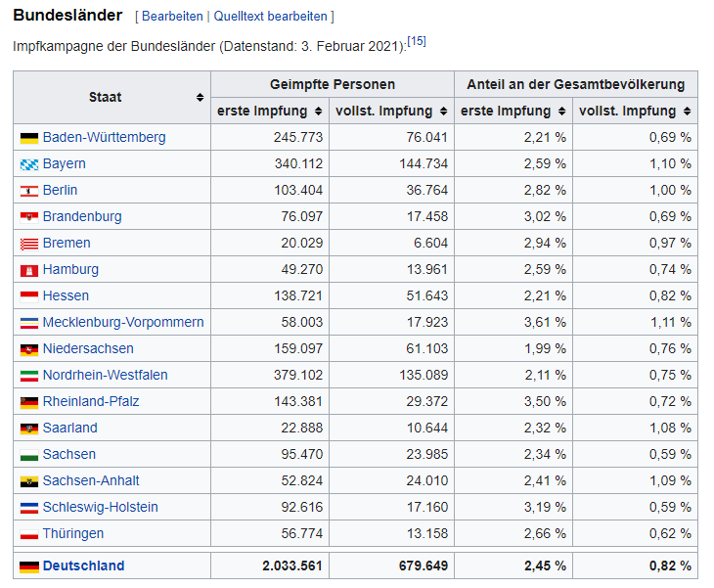Screen dimensions: 714x588
Task: Sort table by Staat column
Action: tap(200, 98)
